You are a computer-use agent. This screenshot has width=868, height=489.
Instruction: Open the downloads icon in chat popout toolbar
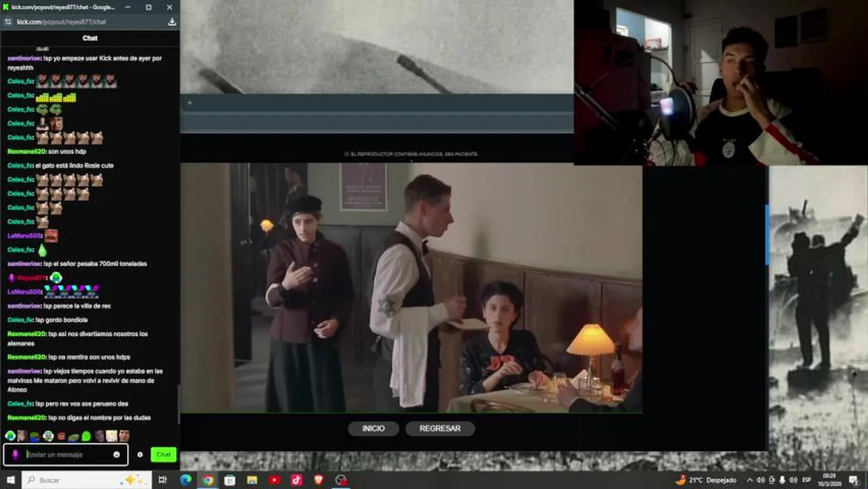pos(172,22)
